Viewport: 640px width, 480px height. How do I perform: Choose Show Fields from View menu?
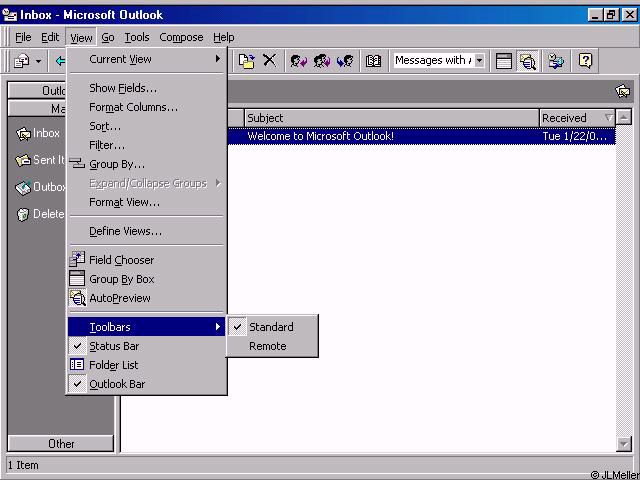[x=146, y=88]
